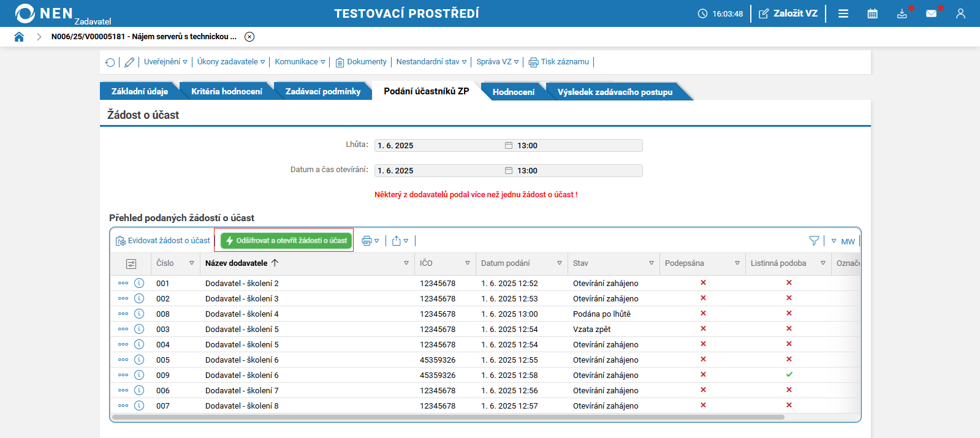This screenshot has height=438, width=980.
Task: Open the envelope messages icon
Action: click(931, 13)
